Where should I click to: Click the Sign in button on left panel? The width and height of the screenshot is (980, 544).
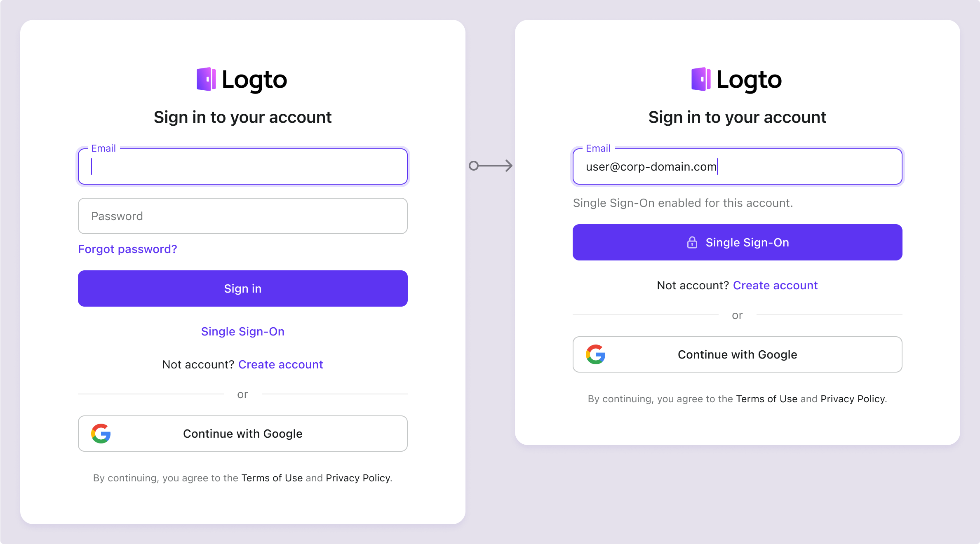242,288
